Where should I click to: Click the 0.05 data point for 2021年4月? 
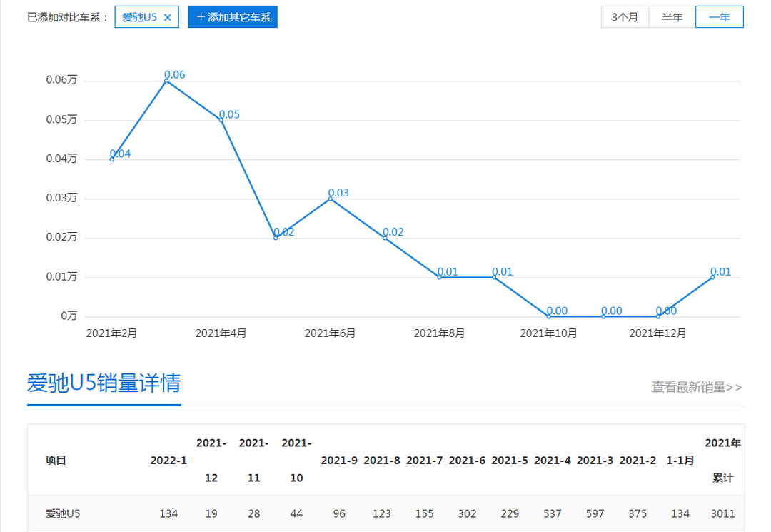[x=221, y=120]
